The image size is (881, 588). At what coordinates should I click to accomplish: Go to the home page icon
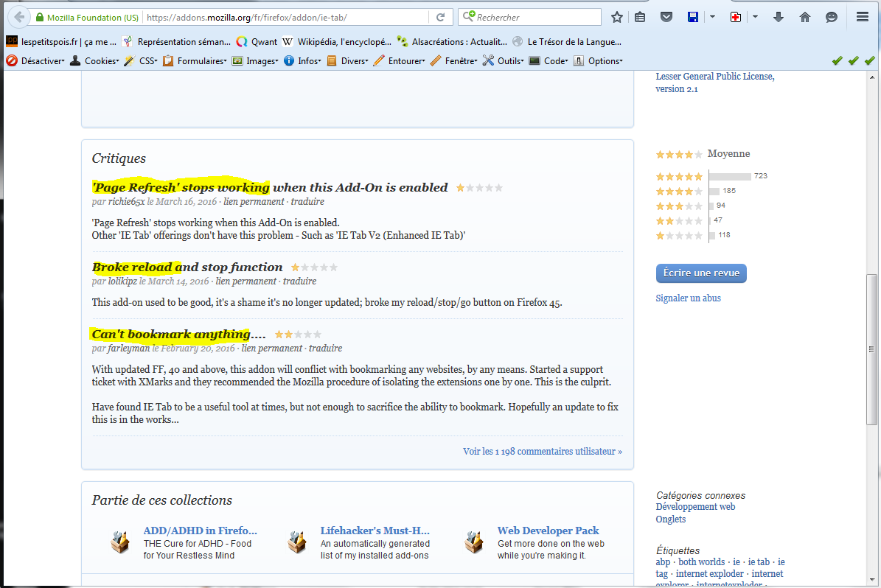click(x=805, y=17)
